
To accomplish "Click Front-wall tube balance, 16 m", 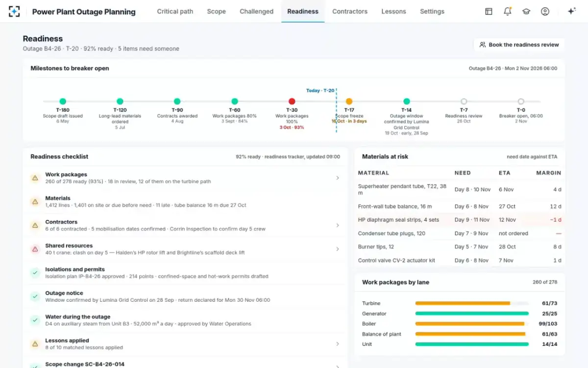I will point(395,207).
